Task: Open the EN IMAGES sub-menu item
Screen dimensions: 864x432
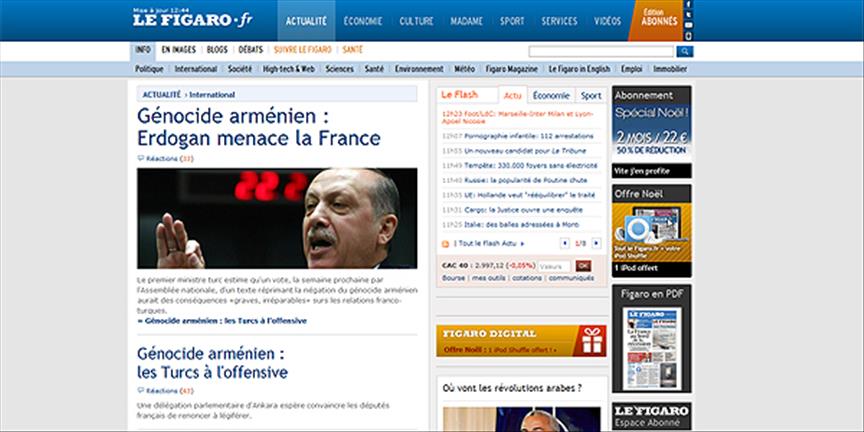Action: pyautogui.click(x=179, y=50)
